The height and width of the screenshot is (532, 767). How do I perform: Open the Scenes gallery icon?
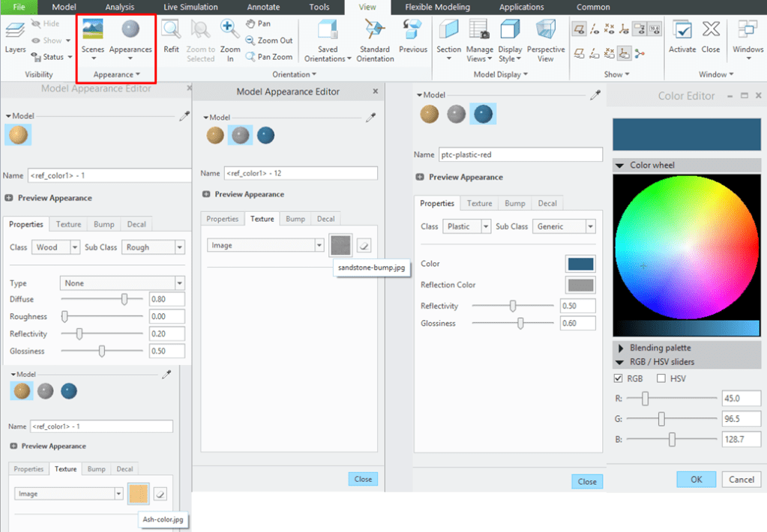tap(93, 30)
